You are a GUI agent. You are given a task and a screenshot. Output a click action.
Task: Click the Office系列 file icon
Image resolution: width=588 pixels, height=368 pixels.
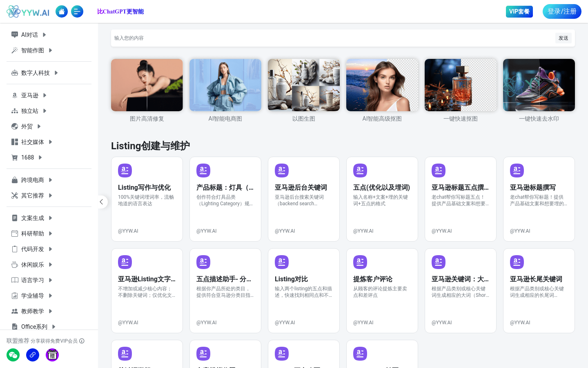pyautogui.click(x=15, y=327)
